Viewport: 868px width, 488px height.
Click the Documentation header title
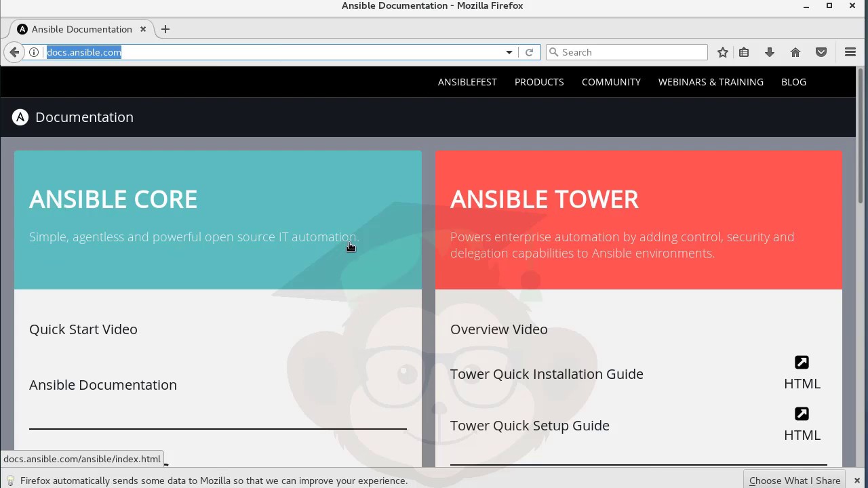point(84,117)
